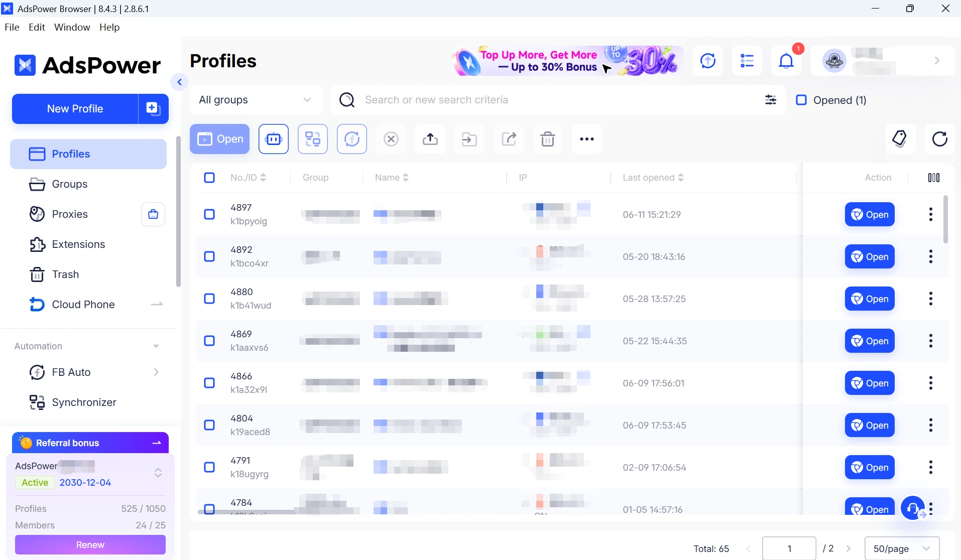Select the checkbox for profile 4892
Screen dimensions: 961x560
(x=209, y=256)
